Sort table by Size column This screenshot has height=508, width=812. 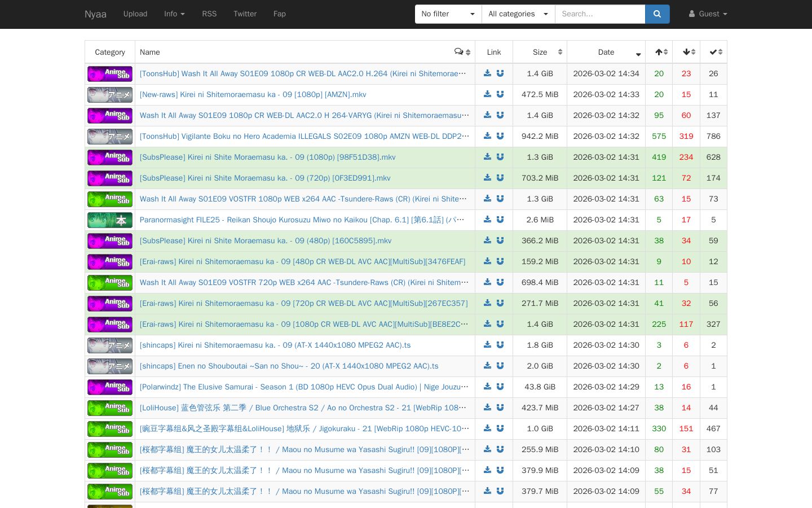click(x=540, y=52)
